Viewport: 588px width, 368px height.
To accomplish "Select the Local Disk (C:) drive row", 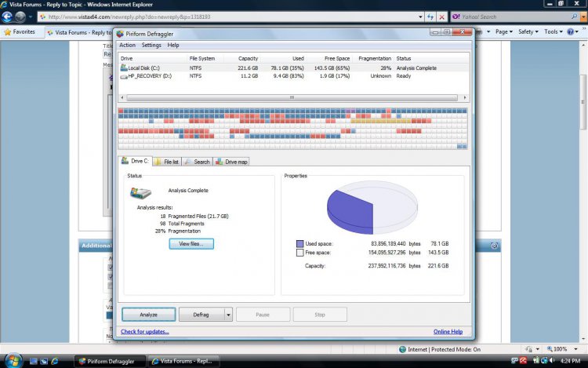I will tap(294, 68).
